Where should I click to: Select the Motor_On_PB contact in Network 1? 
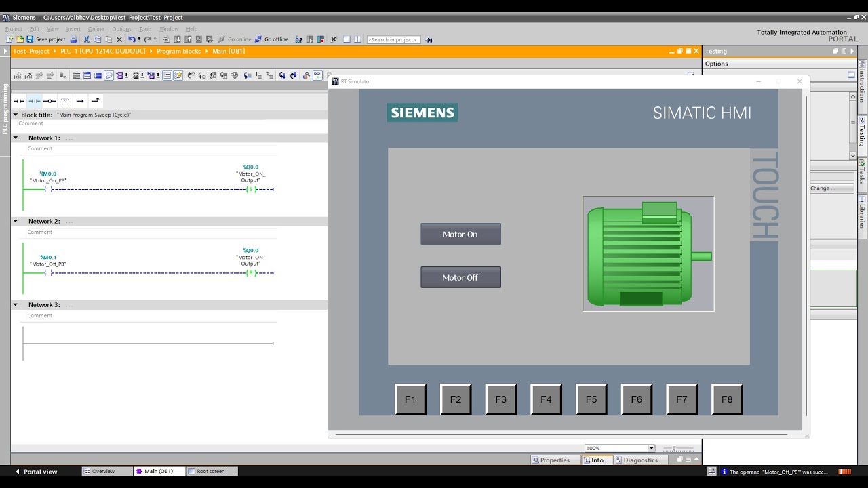48,189
